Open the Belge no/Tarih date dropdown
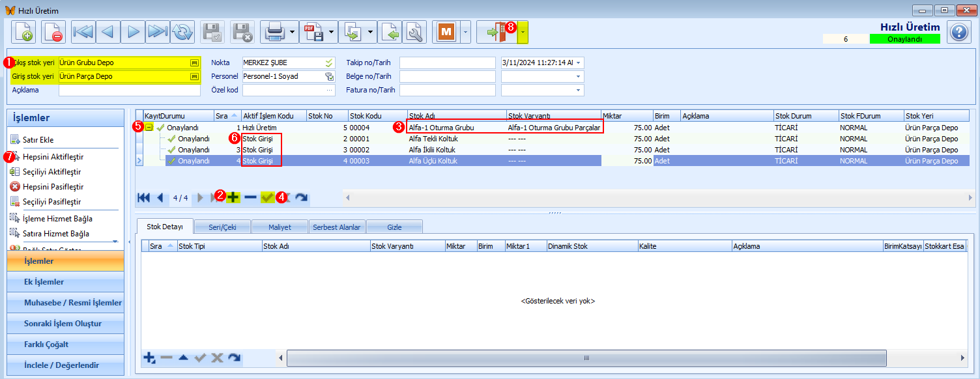Viewport: 980px width, 379px height. click(578, 76)
